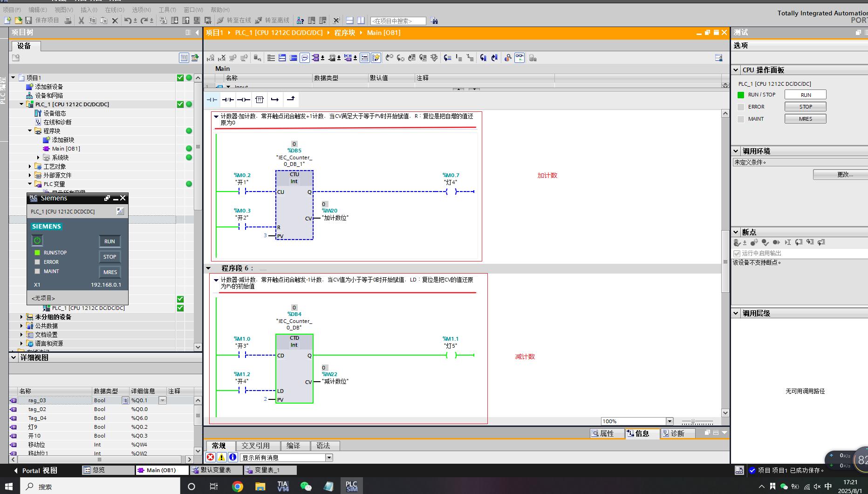Click the new project icon
Screen dimensions: 868x494
click(7, 21)
